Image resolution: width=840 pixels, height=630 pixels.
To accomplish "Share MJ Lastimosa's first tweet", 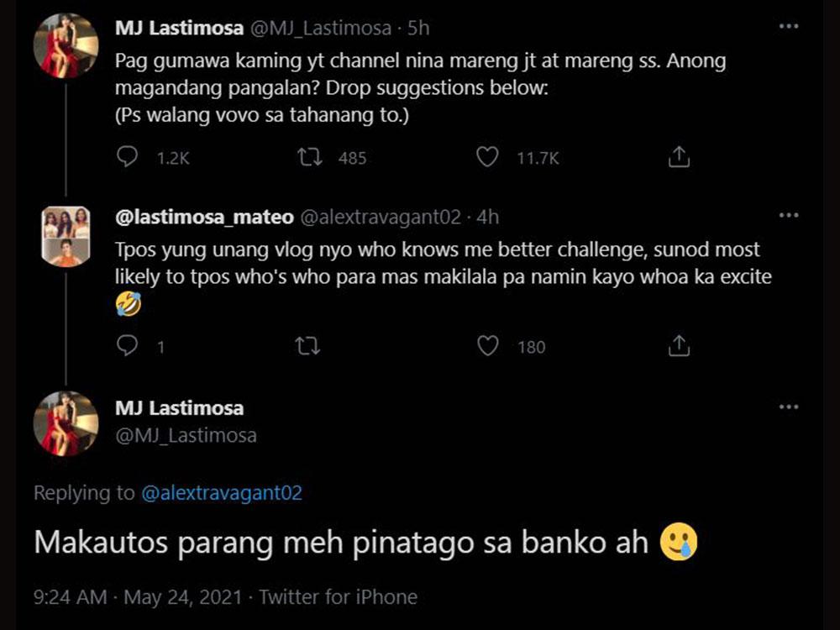I will tap(679, 157).
